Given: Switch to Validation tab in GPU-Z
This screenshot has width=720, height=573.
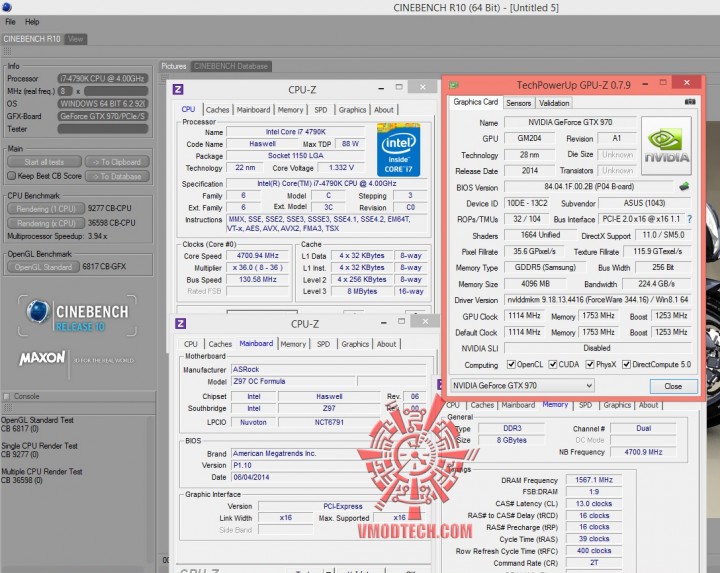Looking at the screenshot, I should [x=554, y=103].
